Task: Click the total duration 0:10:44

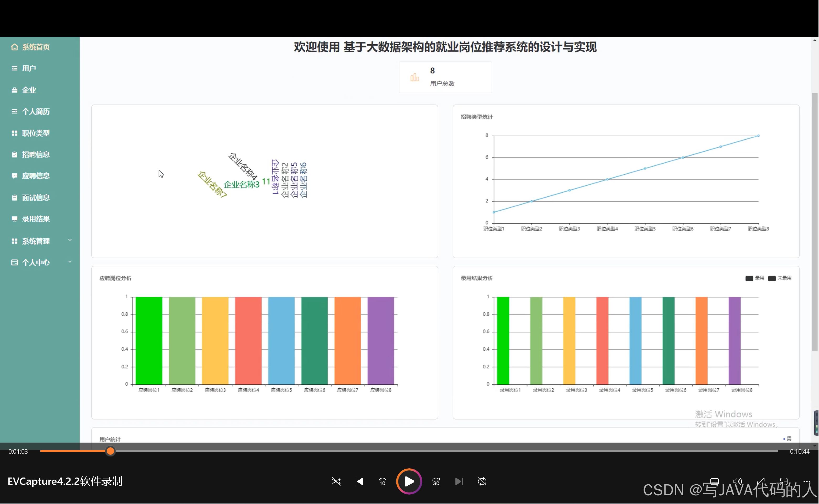Action: click(800, 451)
